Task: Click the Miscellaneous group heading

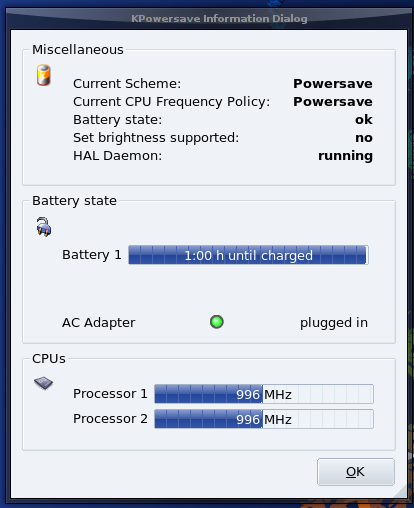Action: [x=78, y=50]
